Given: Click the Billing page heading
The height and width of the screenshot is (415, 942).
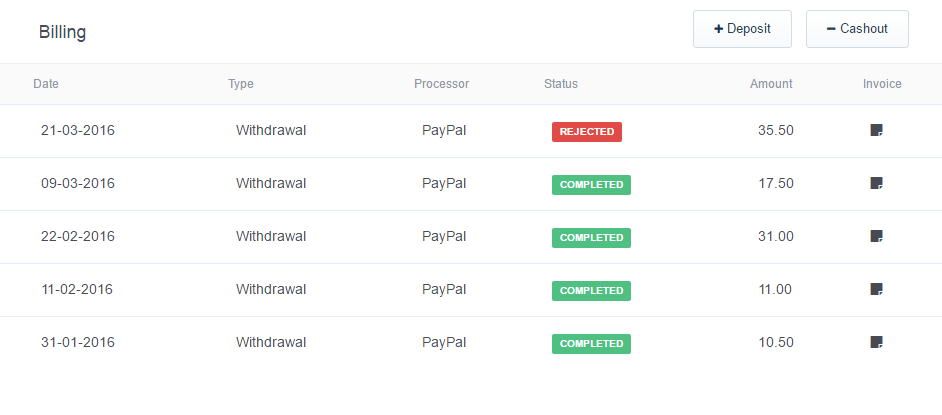Looking at the screenshot, I should (x=62, y=32).
